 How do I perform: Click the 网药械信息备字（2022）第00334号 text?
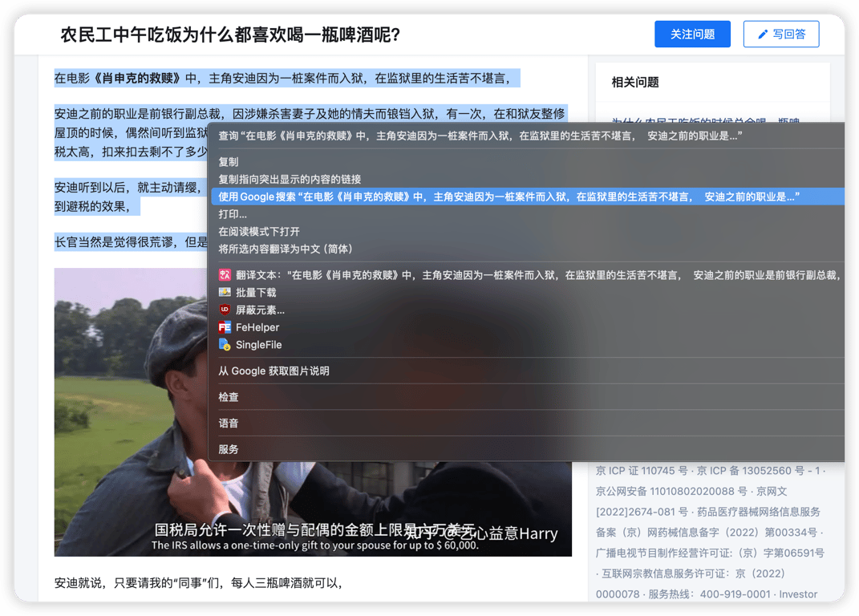[731, 532]
